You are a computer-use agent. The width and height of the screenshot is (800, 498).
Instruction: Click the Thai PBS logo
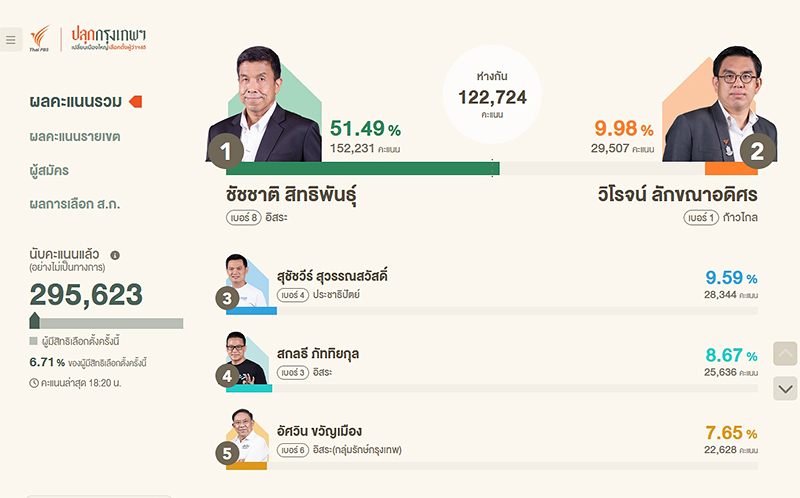40,39
